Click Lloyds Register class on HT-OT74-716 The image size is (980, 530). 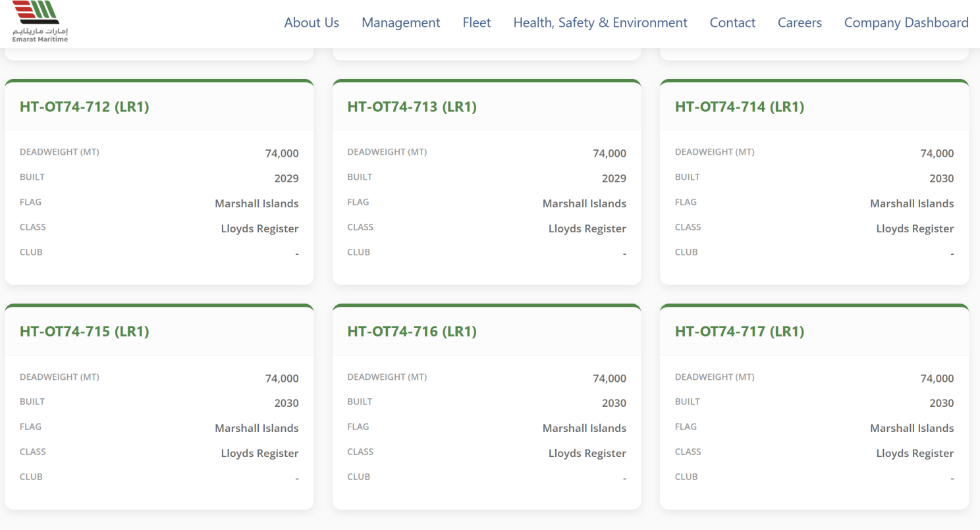tap(587, 453)
